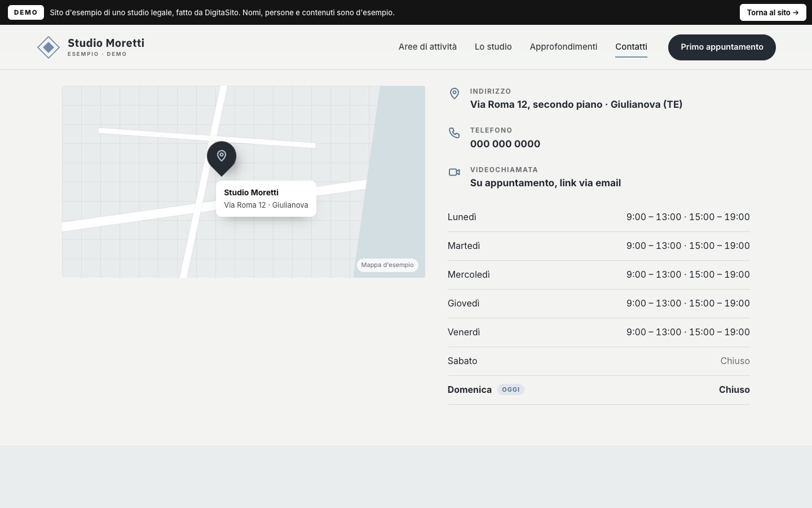
Task: Click the Venerdì row label
Action: click(464, 332)
